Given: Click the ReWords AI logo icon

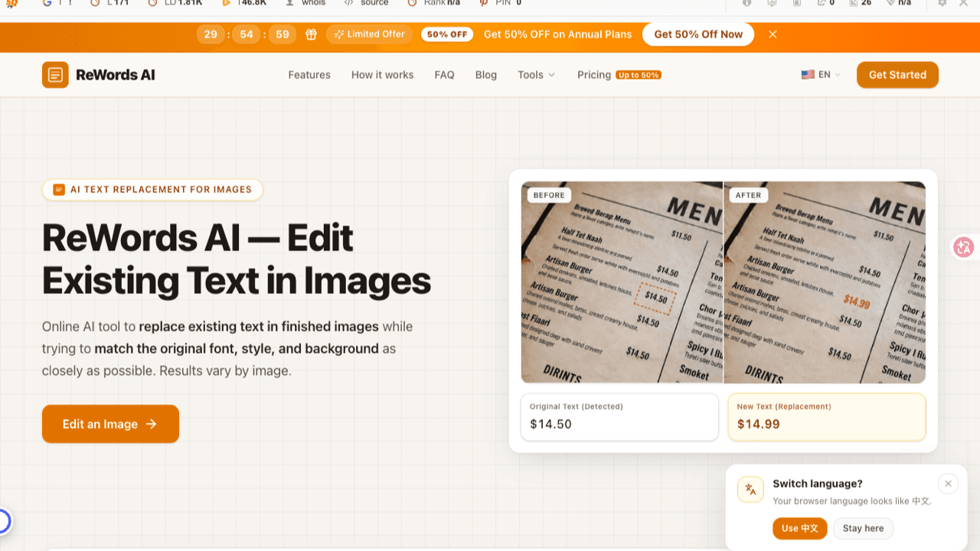Looking at the screenshot, I should click(x=55, y=75).
